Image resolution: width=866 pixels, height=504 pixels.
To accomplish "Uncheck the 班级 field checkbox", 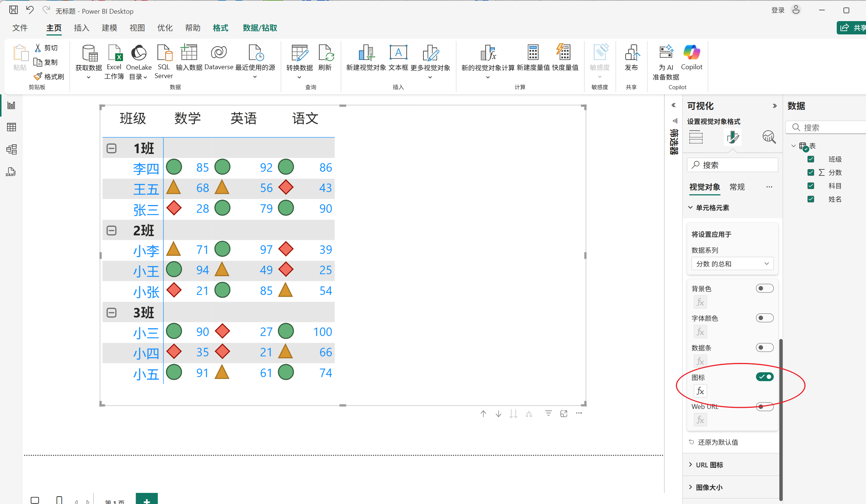I will 811,159.
